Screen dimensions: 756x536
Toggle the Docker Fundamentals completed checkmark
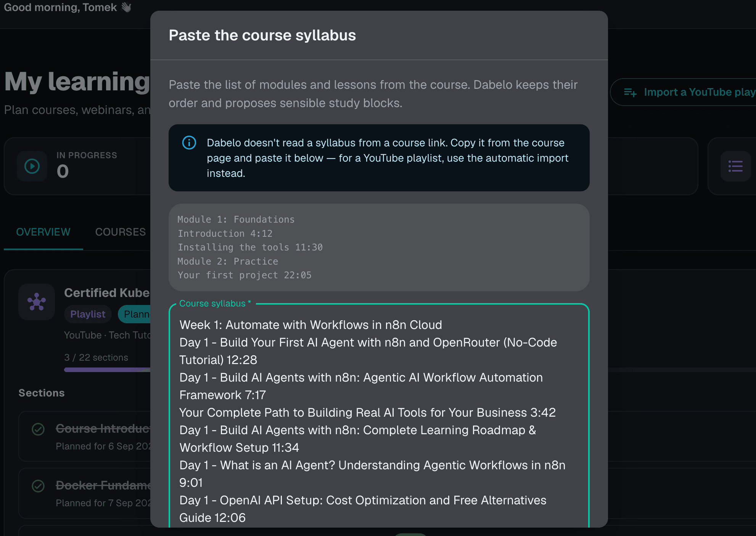tap(38, 486)
